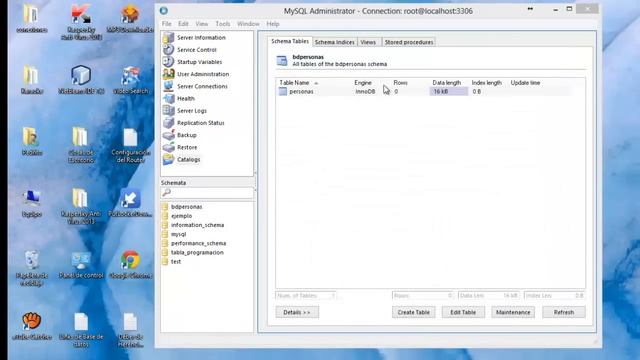Click the InnoDB engine cell

click(365, 92)
